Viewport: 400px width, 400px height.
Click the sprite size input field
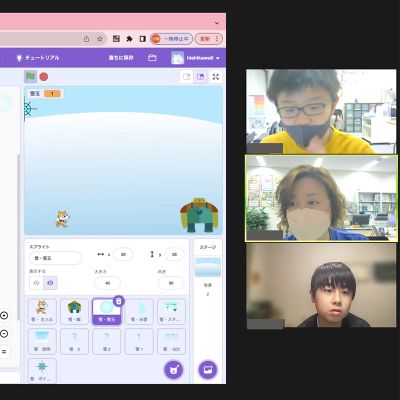107,283
